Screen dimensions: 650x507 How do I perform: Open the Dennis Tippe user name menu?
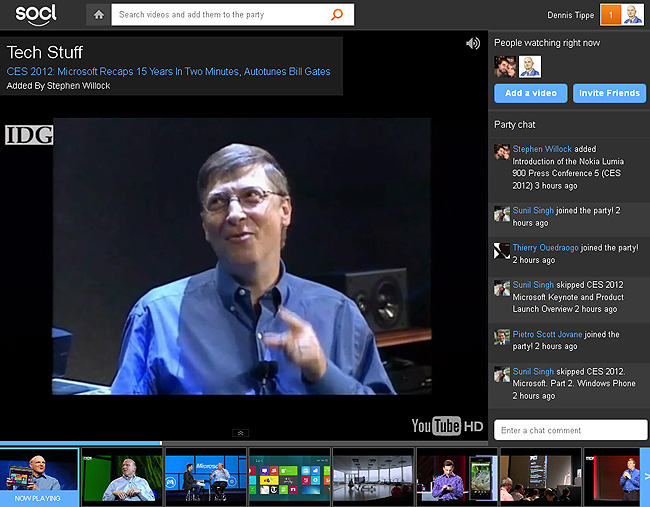(570, 15)
